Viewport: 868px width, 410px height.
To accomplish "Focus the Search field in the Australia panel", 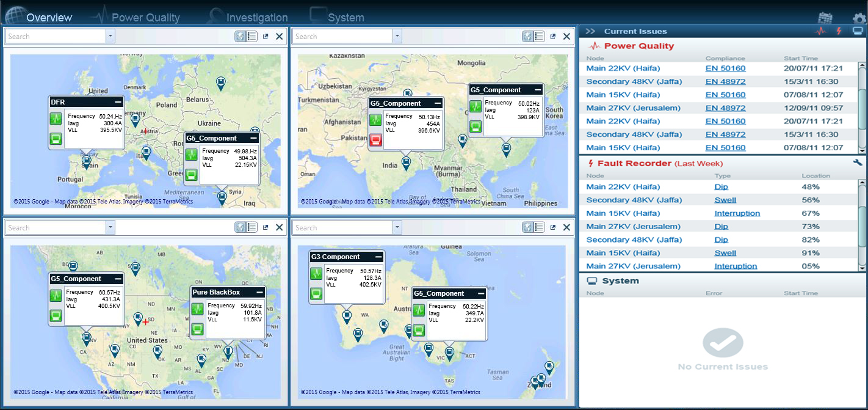I will [343, 227].
